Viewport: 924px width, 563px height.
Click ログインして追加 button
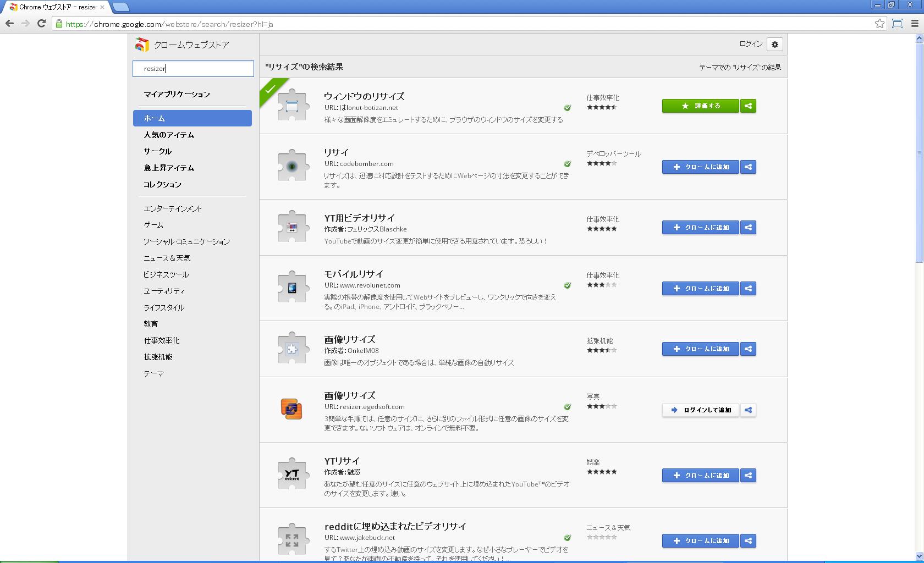700,410
